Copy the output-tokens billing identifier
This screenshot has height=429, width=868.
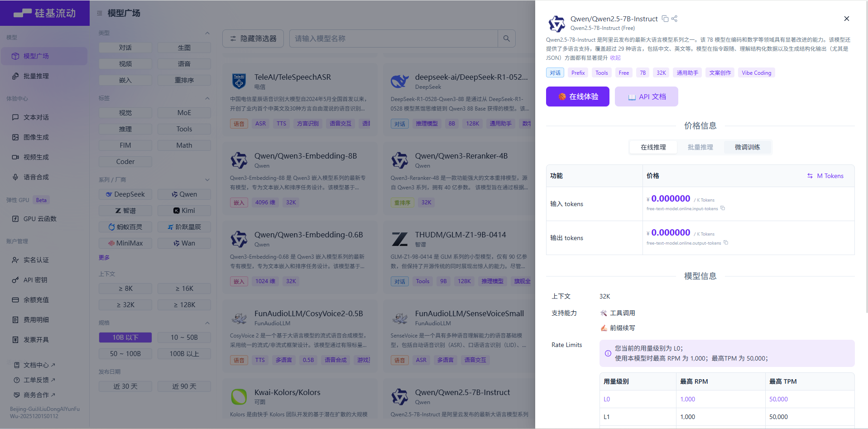726,243
